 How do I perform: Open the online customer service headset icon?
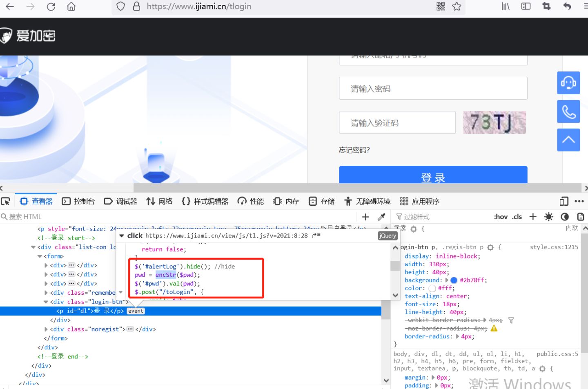click(568, 83)
